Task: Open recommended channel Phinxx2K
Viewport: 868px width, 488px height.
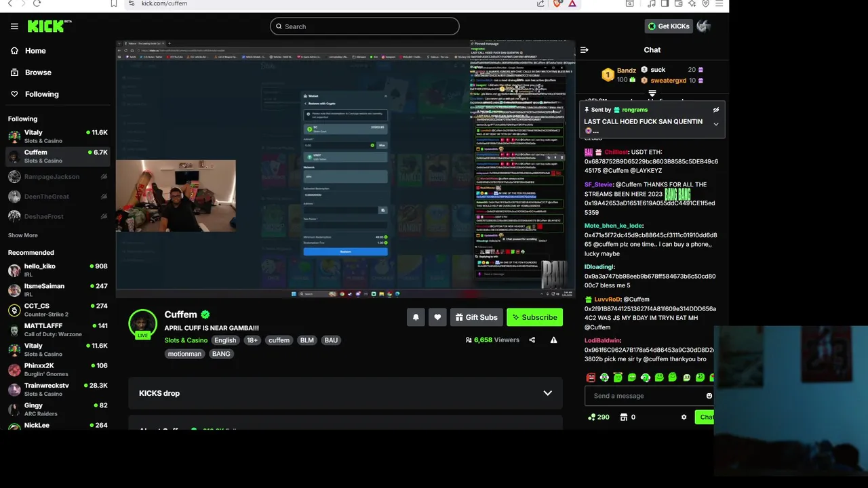Action: tap(58, 369)
